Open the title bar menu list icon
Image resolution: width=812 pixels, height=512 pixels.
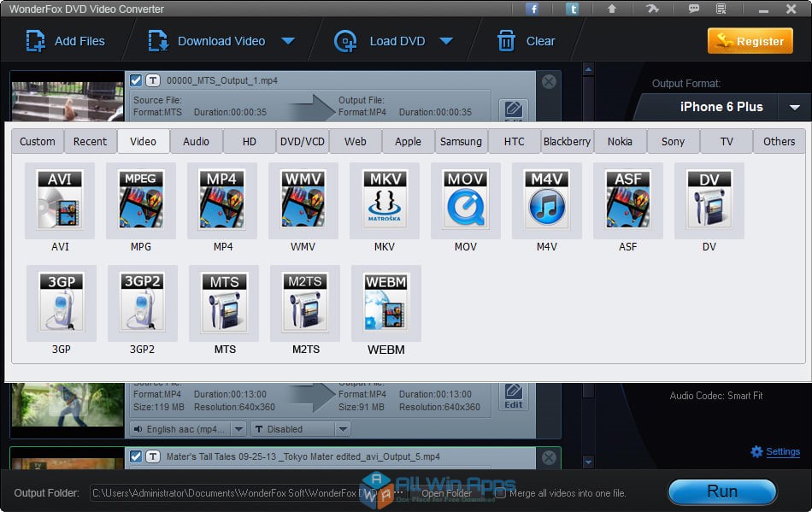(x=721, y=9)
